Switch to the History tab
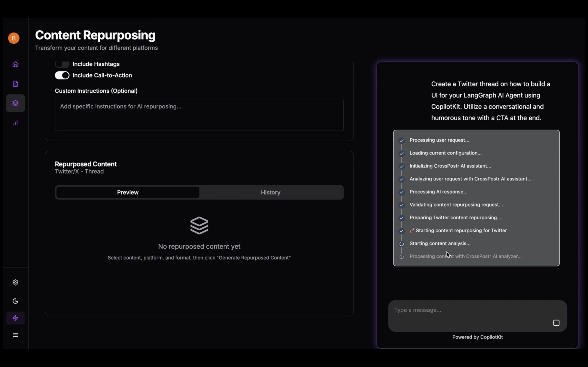 click(271, 192)
